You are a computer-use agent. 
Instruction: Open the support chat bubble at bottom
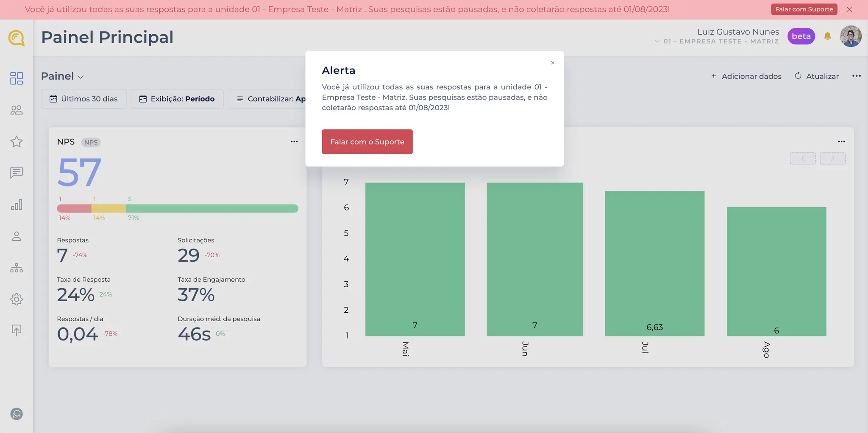pyautogui.click(x=17, y=414)
